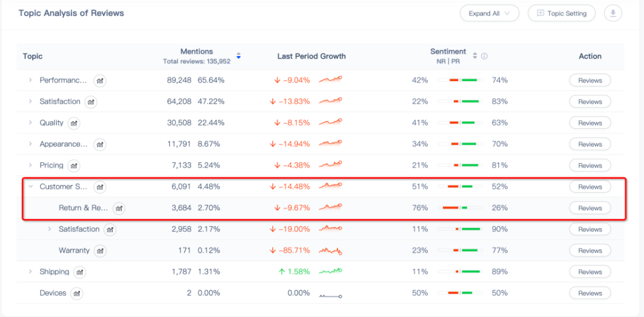Click the Devices flat sparkline
The width and height of the screenshot is (644, 317).
click(330, 296)
